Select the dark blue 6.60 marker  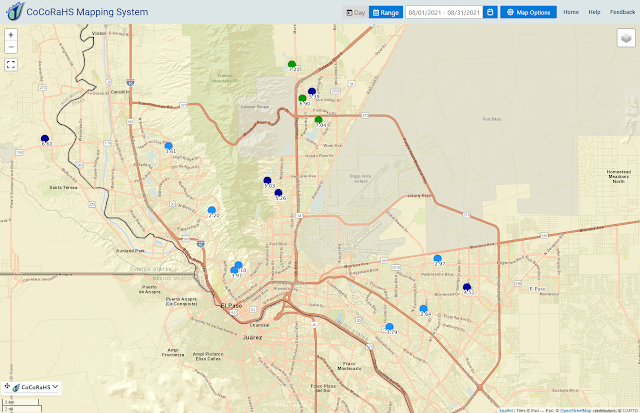pos(45,139)
